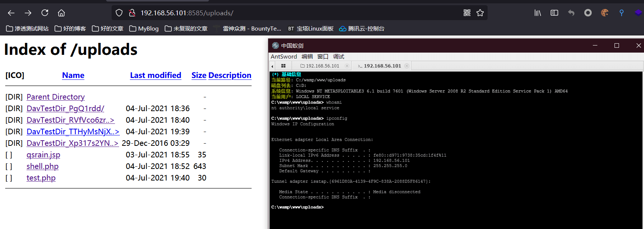Screen dimensions: 644x229
Task: Close the file manager 192.168.56.101 tab
Action: [347, 66]
